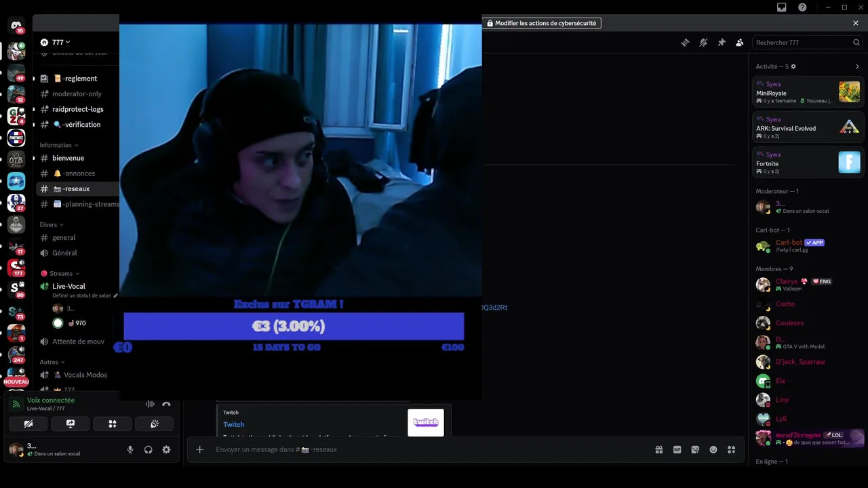Screen dimensions: 868x488
Task: Toggle notification settings bell icon in header
Action: [x=703, y=42]
